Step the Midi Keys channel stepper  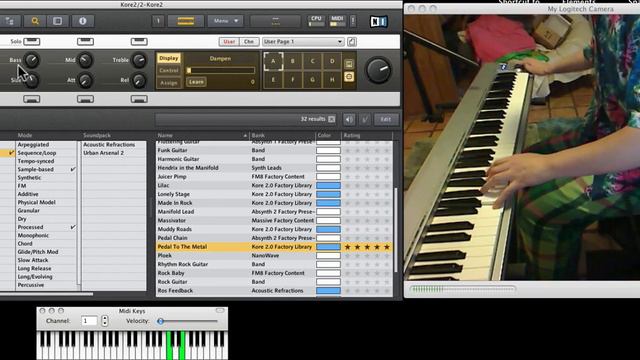coord(105,321)
